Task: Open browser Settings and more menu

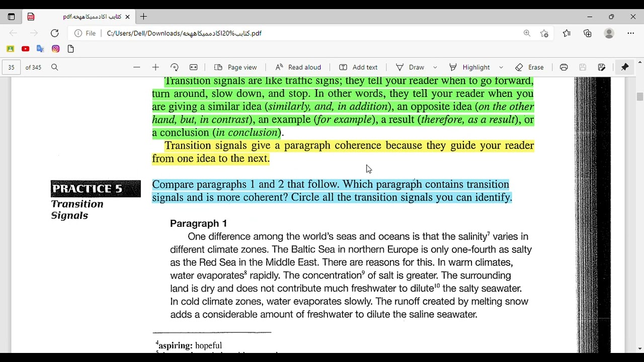Action: click(630, 33)
